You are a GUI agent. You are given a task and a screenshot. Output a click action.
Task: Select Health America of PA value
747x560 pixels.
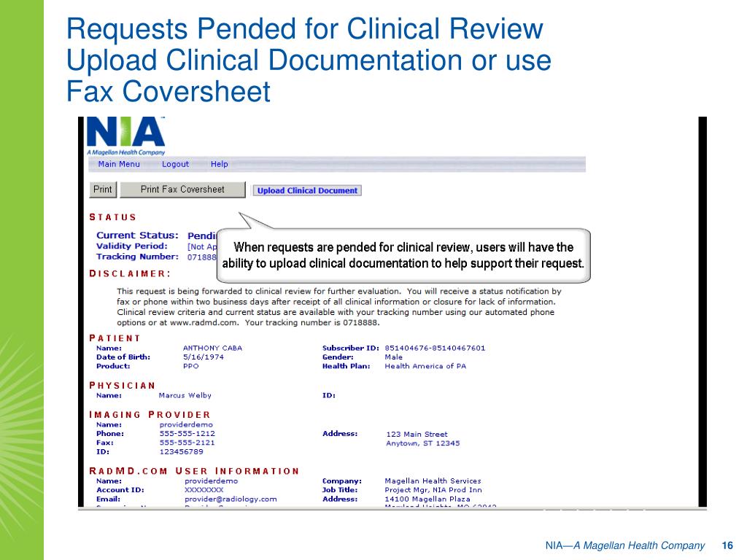coord(425,366)
